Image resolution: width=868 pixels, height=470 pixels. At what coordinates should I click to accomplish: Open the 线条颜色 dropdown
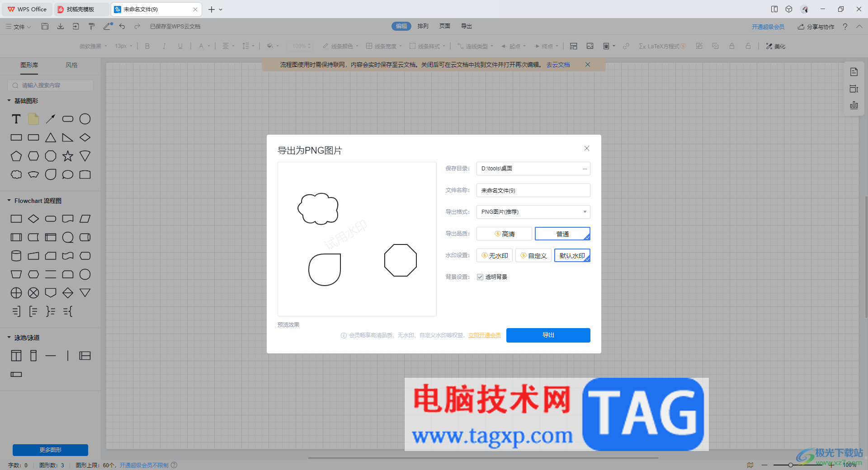[340, 46]
